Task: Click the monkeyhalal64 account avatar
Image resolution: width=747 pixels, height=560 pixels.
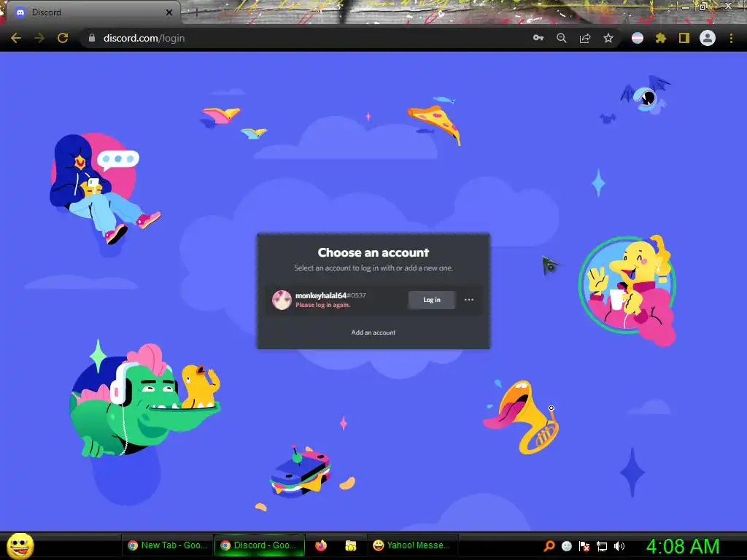Action: pos(282,300)
